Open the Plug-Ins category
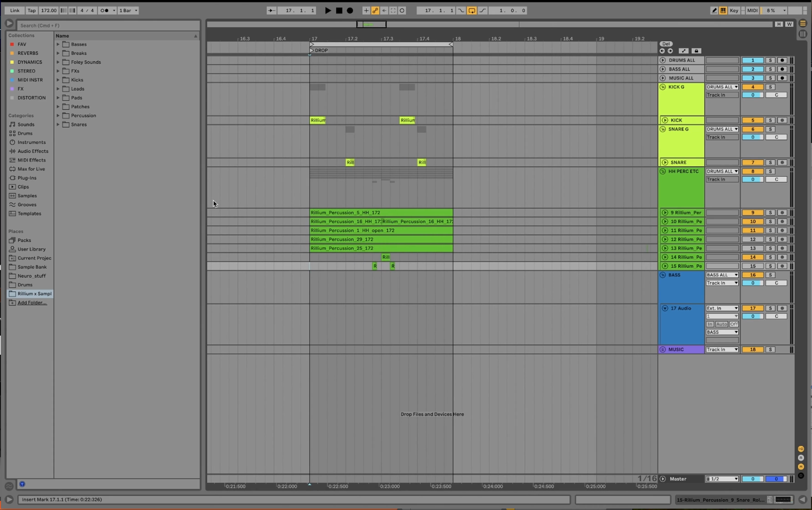 (x=27, y=178)
